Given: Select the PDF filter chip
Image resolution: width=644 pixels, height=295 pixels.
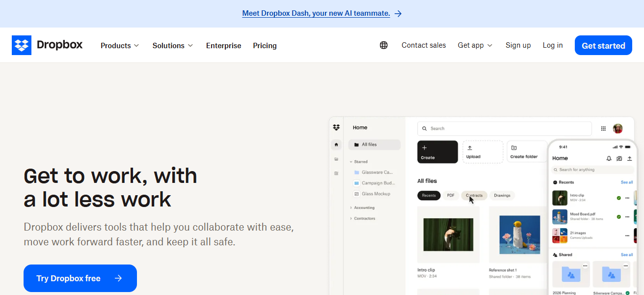Looking at the screenshot, I should (x=451, y=195).
